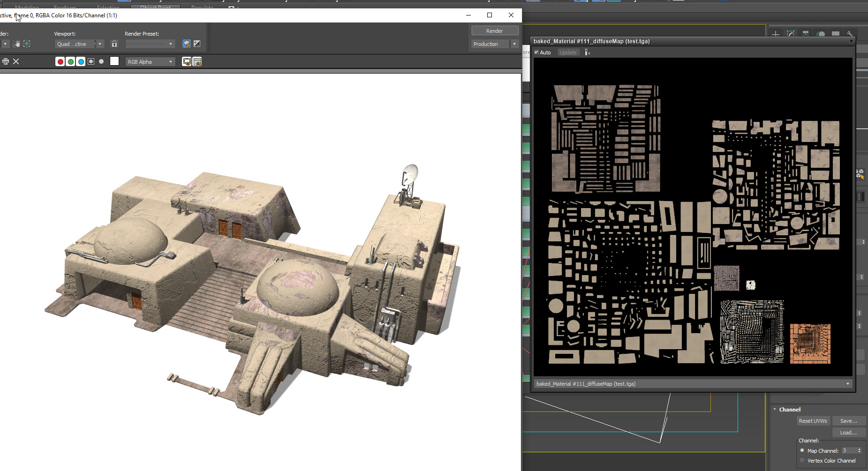The height and width of the screenshot is (471, 868).
Task: Click the Save... button in Channel rollout
Action: (849, 421)
